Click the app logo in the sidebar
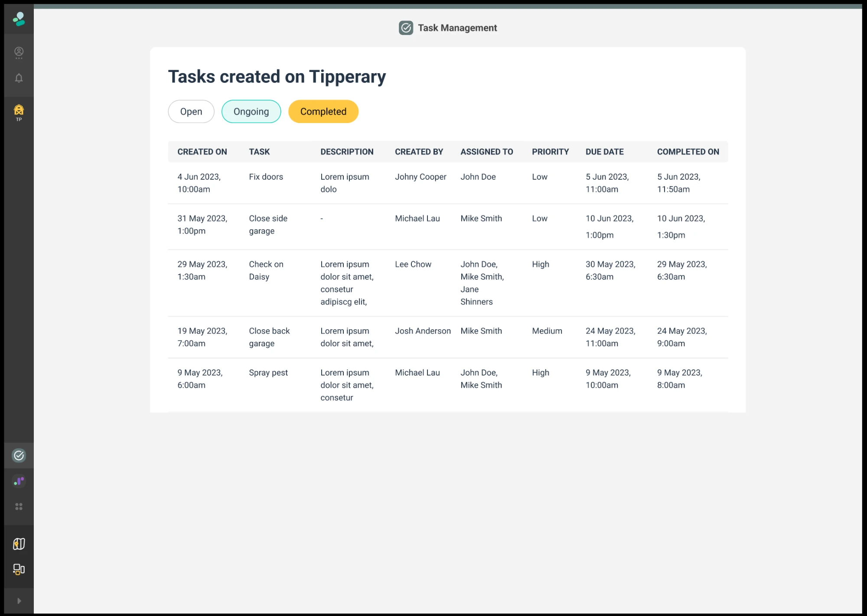 pyautogui.click(x=19, y=19)
